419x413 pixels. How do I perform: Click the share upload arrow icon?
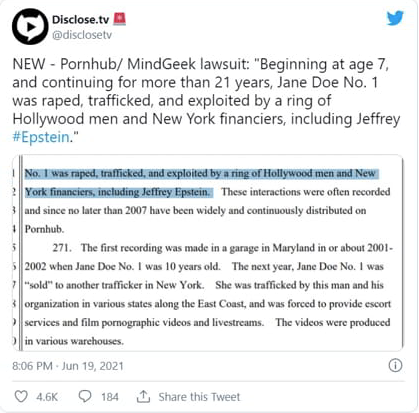coord(143,396)
